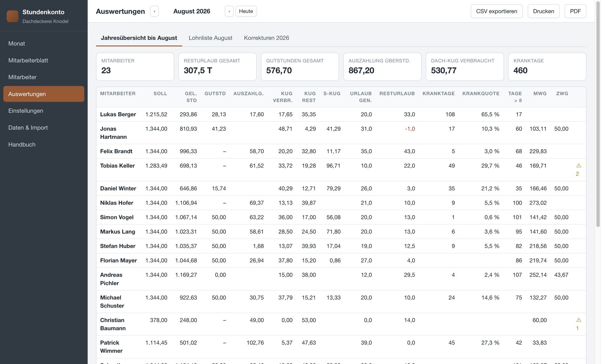Click Krankquote value 65,5 %
The image size is (601, 364).
coord(490,114)
